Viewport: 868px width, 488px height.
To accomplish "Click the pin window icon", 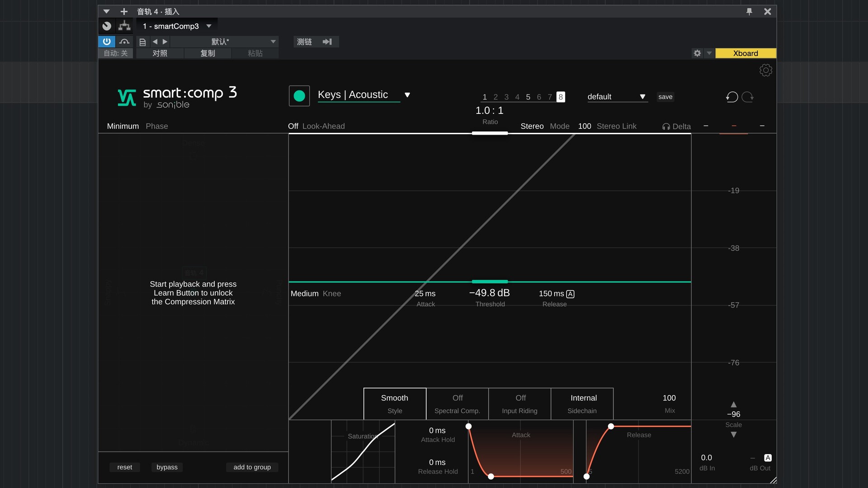I will pyautogui.click(x=749, y=12).
